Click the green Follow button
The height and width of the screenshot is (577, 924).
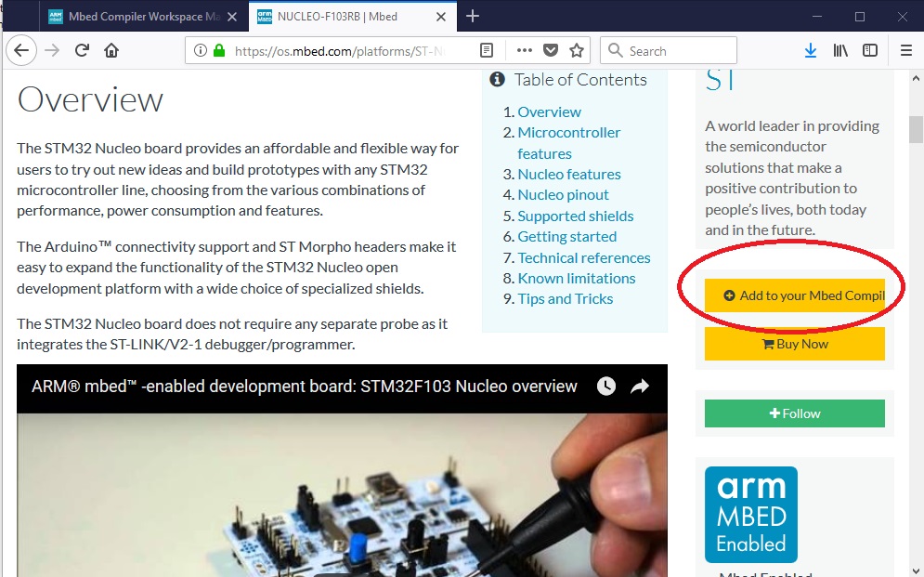(x=794, y=413)
